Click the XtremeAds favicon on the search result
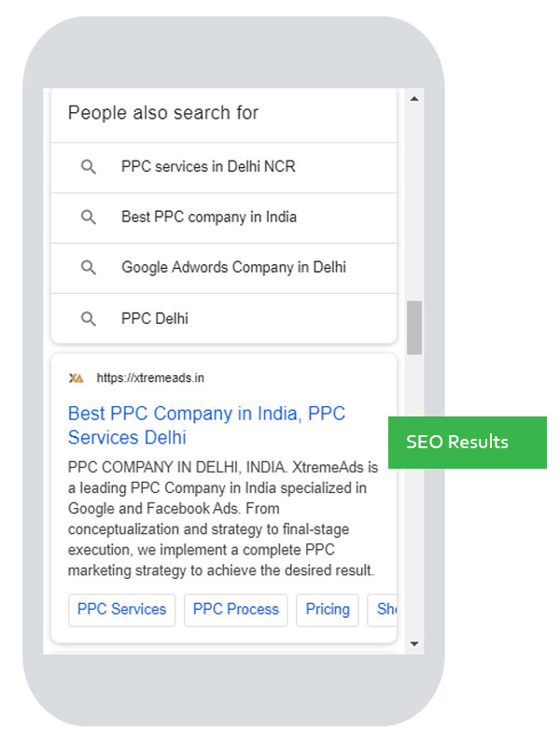The image size is (560, 747). pos(77,377)
